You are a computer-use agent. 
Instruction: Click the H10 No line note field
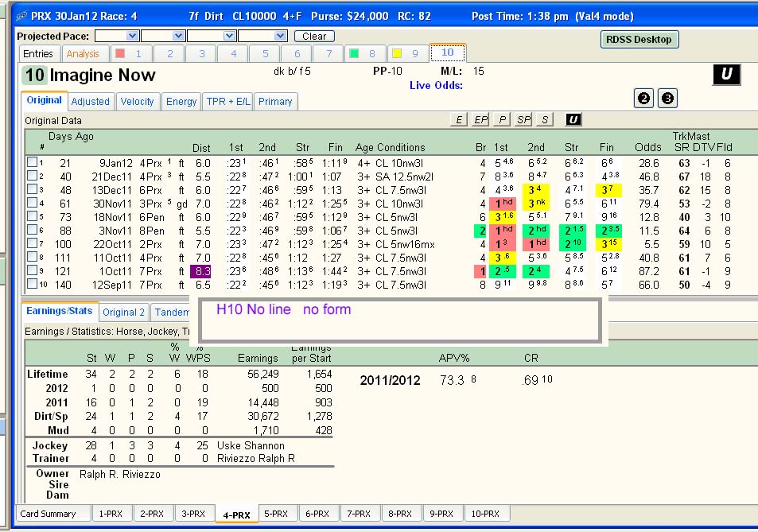[400, 319]
